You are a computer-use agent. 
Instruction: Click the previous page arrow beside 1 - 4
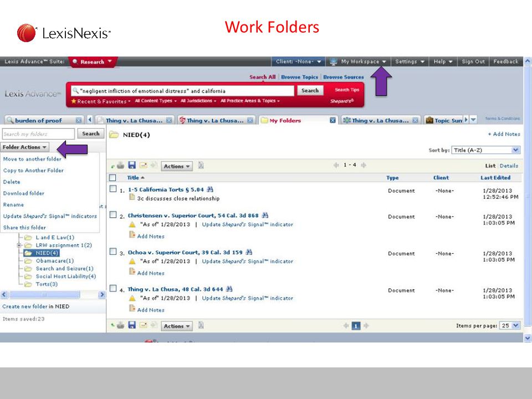(x=336, y=165)
